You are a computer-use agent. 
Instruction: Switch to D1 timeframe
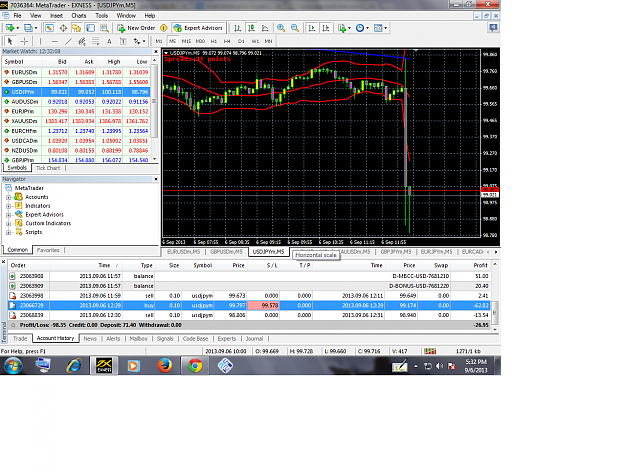pos(241,41)
